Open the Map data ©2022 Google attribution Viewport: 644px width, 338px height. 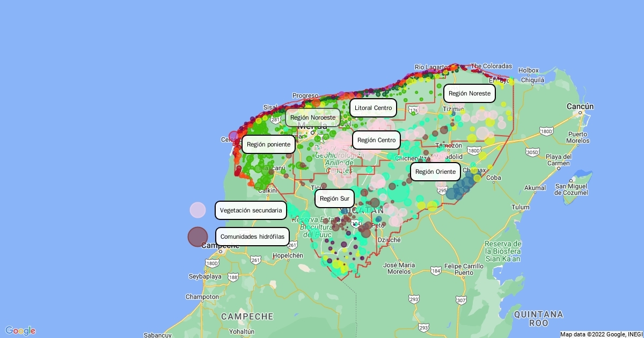tap(599, 334)
